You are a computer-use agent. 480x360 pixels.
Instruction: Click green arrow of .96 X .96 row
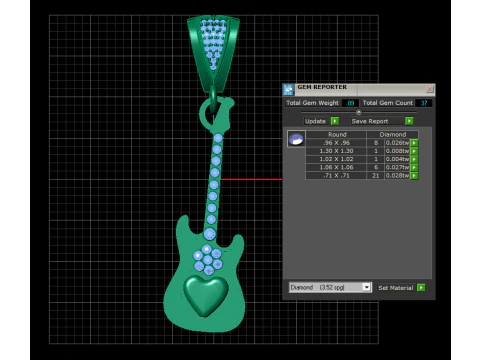coord(414,143)
